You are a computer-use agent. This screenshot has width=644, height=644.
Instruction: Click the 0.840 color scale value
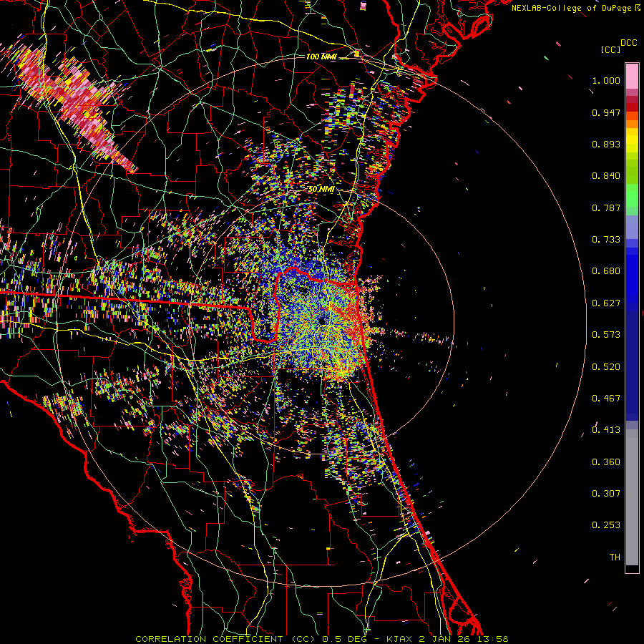coord(606,176)
